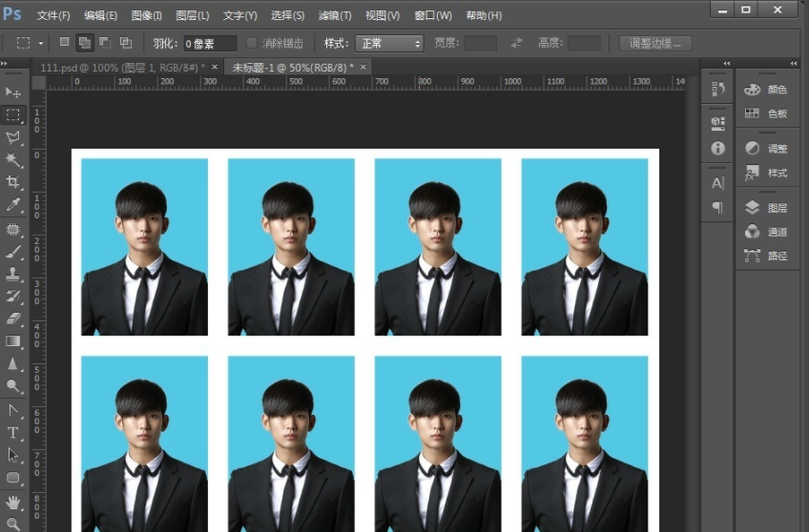Open the History panel icon
This screenshot has height=532, width=809.
(717, 90)
